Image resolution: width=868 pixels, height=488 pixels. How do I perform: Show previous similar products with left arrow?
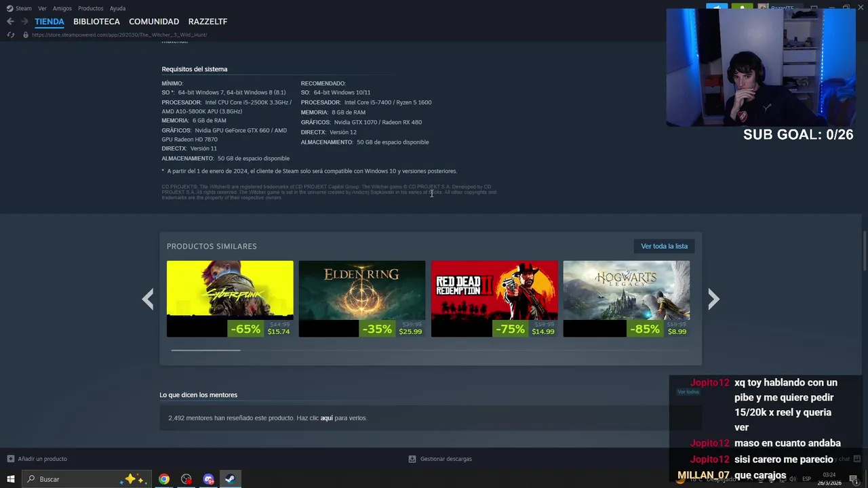pyautogui.click(x=148, y=299)
